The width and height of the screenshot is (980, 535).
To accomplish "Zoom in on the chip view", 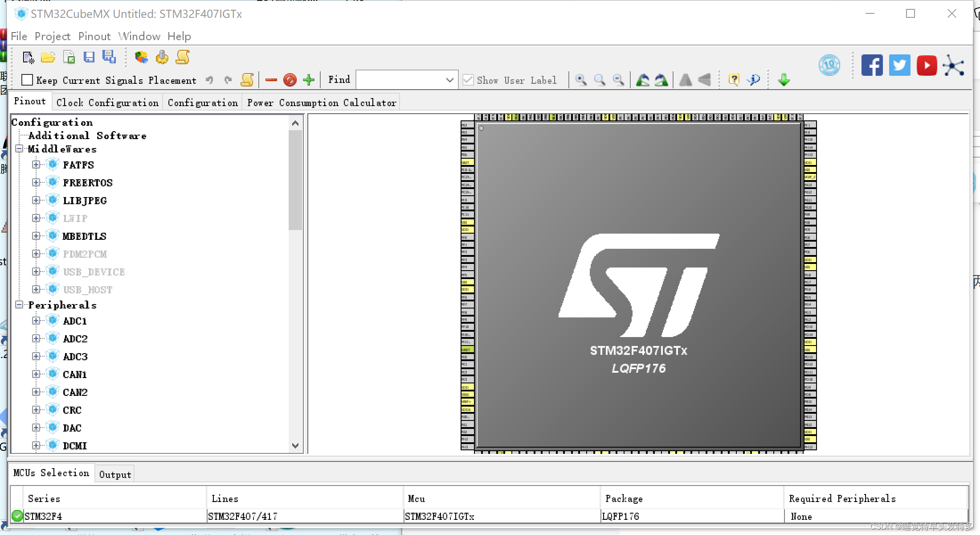I will 581,79.
